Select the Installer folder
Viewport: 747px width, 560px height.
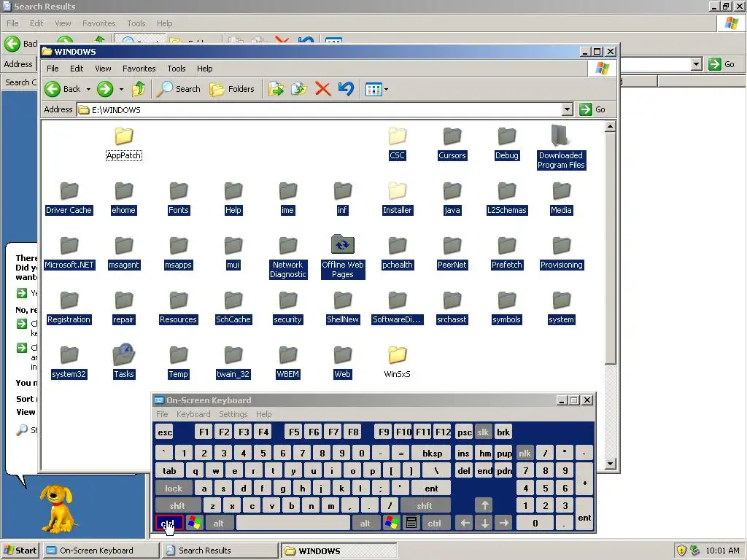tap(398, 198)
